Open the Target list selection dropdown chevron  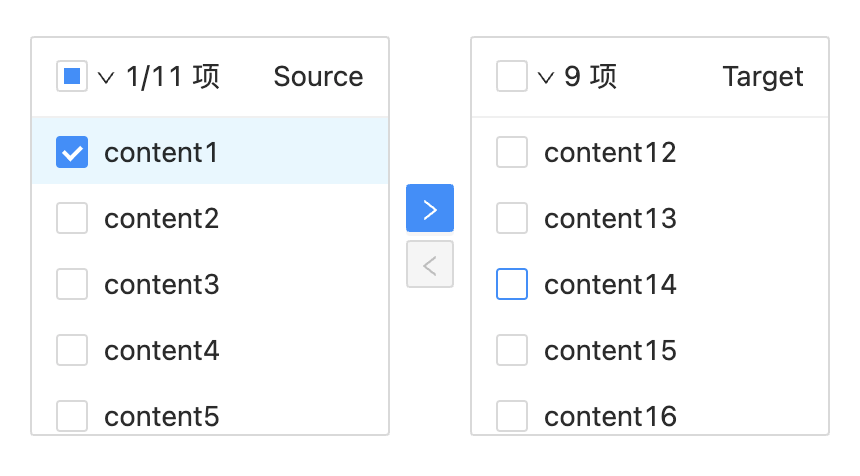click(x=546, y=77)
